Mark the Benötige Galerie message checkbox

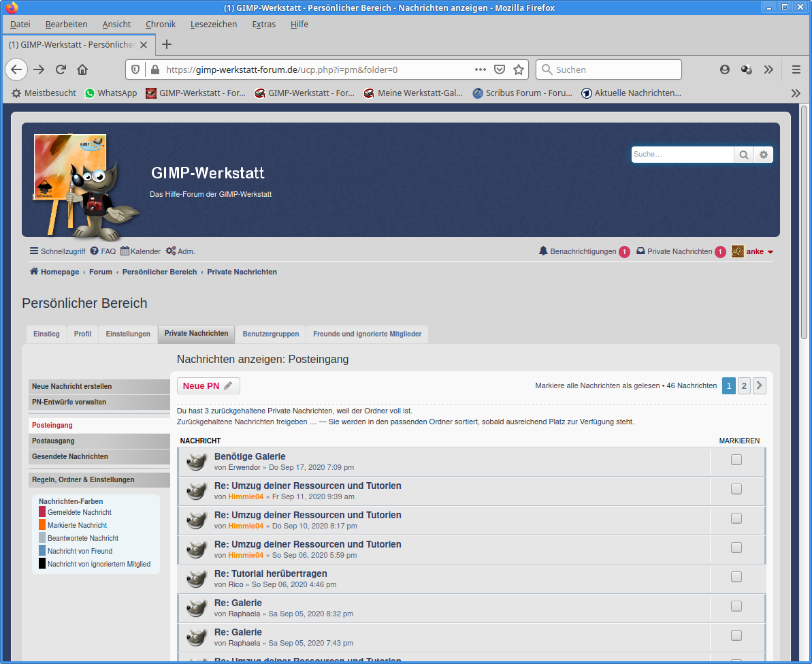coord(736,460)
